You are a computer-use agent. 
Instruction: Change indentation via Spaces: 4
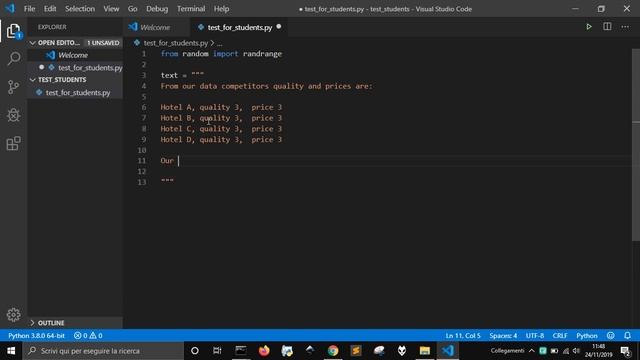point(503,336)
